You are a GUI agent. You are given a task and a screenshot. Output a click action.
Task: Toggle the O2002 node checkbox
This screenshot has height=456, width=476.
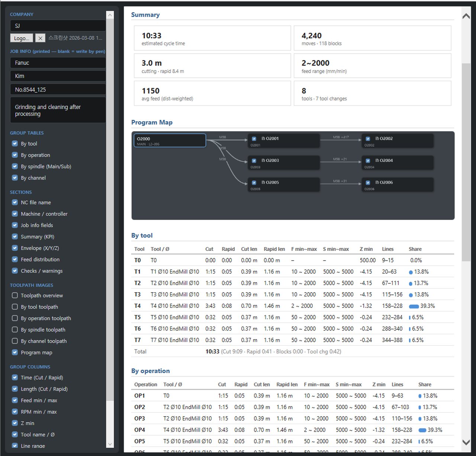[368, 138]
